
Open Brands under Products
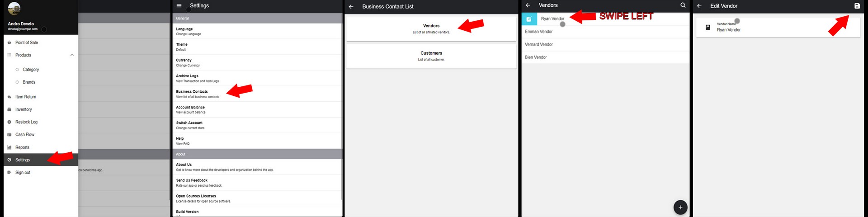[29, 82]
